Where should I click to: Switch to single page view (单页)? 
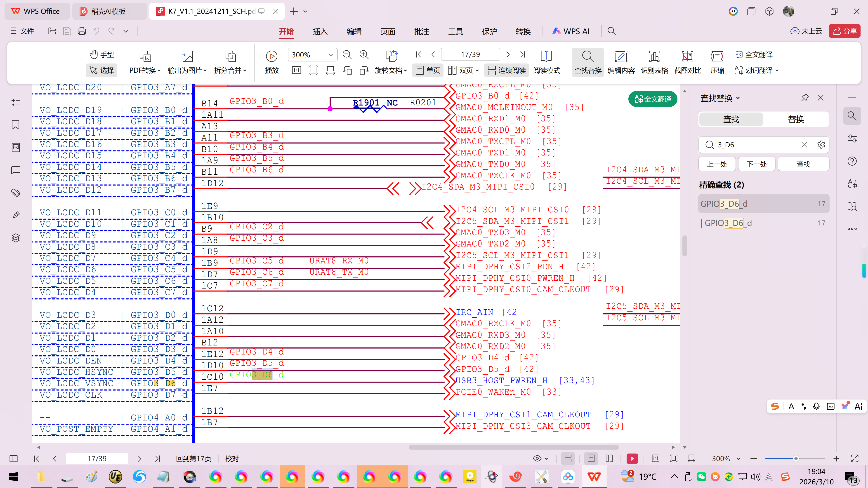click(428, 70)
